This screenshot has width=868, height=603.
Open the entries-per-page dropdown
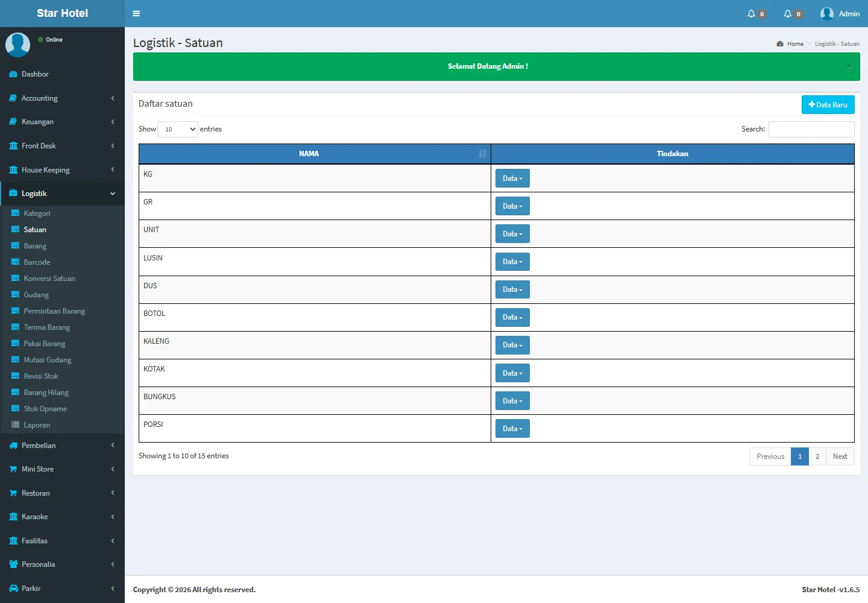[x=178, y=129]
